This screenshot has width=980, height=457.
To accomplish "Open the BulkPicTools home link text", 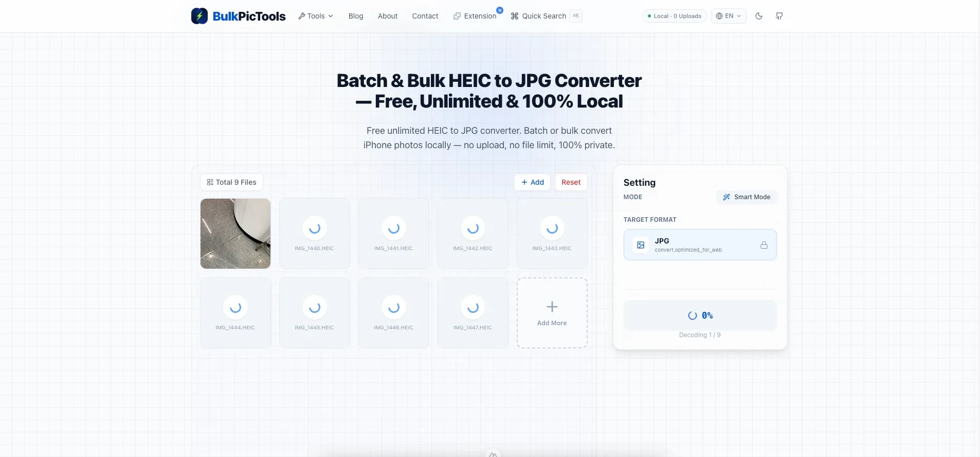I will tap(249, 16).
